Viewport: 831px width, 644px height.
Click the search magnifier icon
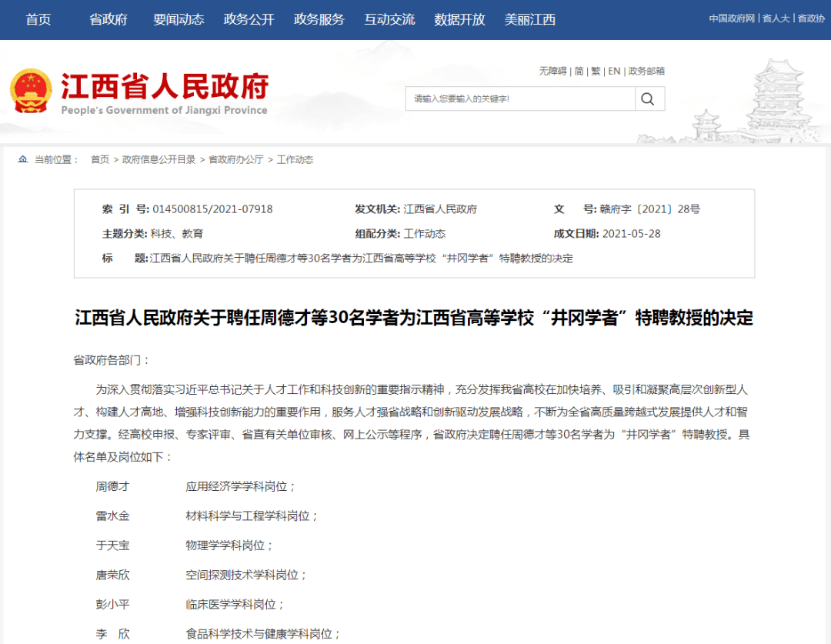pos(648,99)
